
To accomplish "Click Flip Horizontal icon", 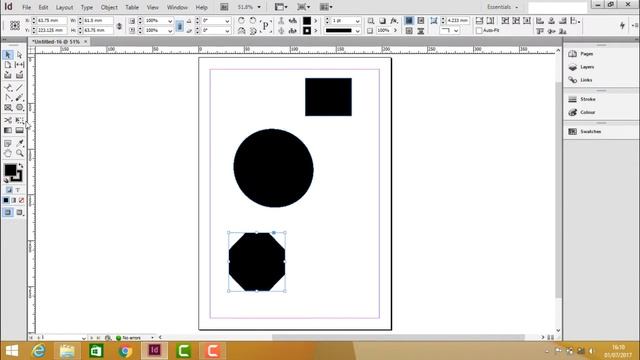I will [x=241, y=31].
